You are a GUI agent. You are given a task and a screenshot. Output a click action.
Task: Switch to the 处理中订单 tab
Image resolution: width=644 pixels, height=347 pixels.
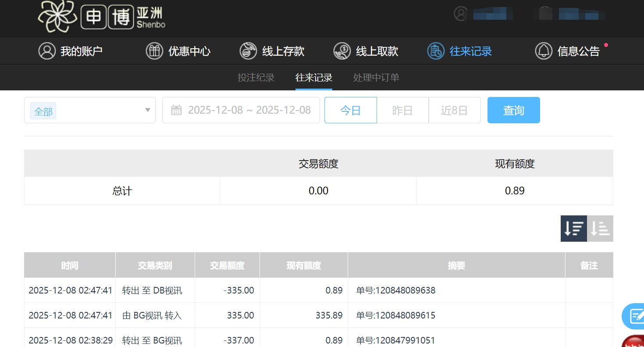coord(376,78)
